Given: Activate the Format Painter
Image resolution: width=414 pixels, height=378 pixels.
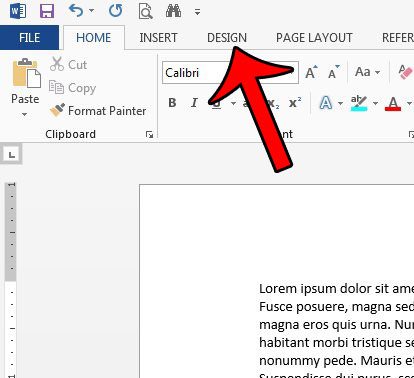Looking at the screenshot, I should tap(98, 111).
